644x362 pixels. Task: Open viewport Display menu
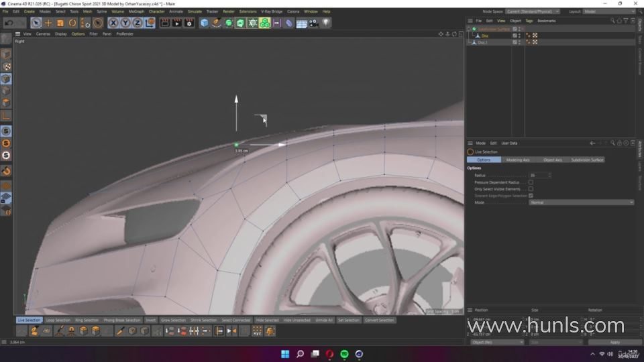click(61, 34)
